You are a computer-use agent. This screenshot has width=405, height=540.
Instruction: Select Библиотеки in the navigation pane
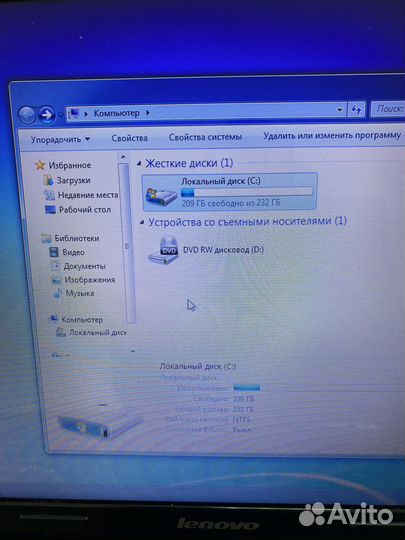(x=77, y=238)
